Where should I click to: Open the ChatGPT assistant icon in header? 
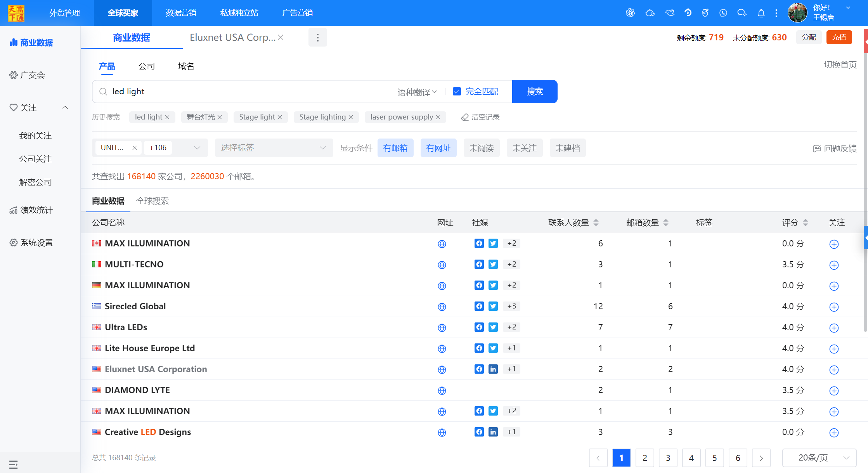point(630,13)
